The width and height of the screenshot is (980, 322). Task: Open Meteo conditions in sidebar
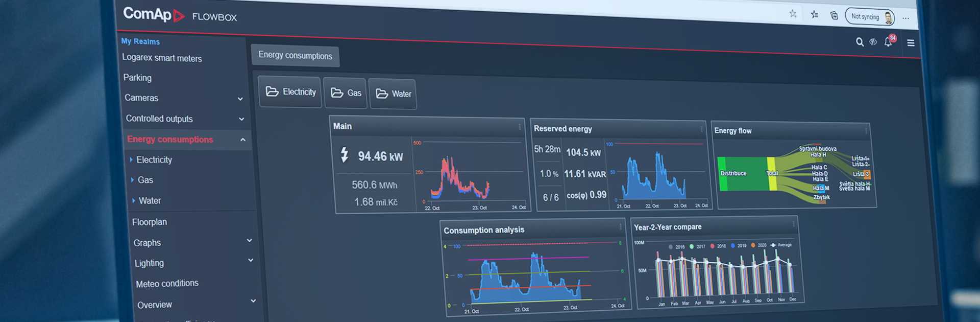[x=167, y=283]
